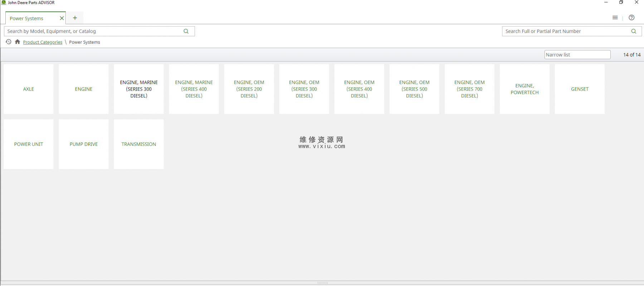Open ENGINE, OEM (SERIES 500 DIESEL) tile
The image size is (644, 286).
pos(414,89)
